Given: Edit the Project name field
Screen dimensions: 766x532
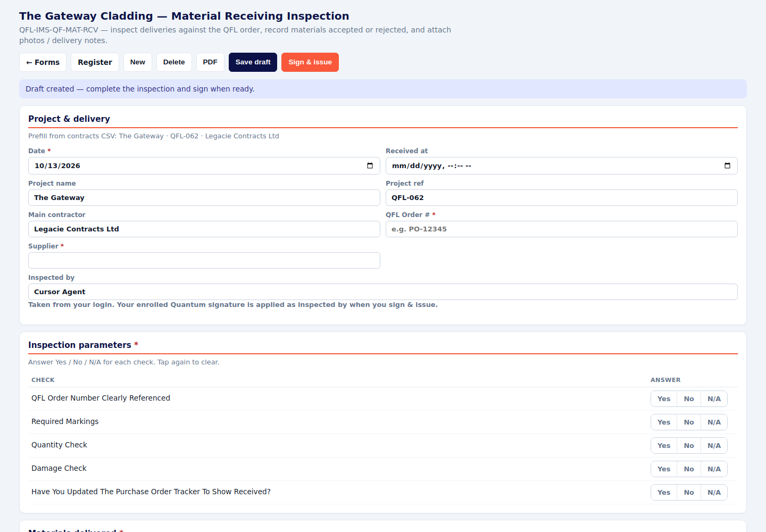Looking at the screenshot, I should tap(204, 198).
